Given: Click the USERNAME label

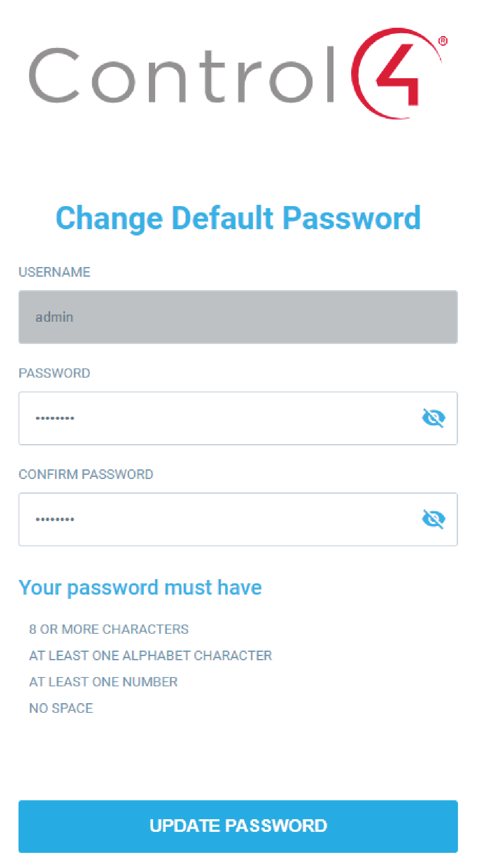Looking at the screenshot, I should coord(55,272).
